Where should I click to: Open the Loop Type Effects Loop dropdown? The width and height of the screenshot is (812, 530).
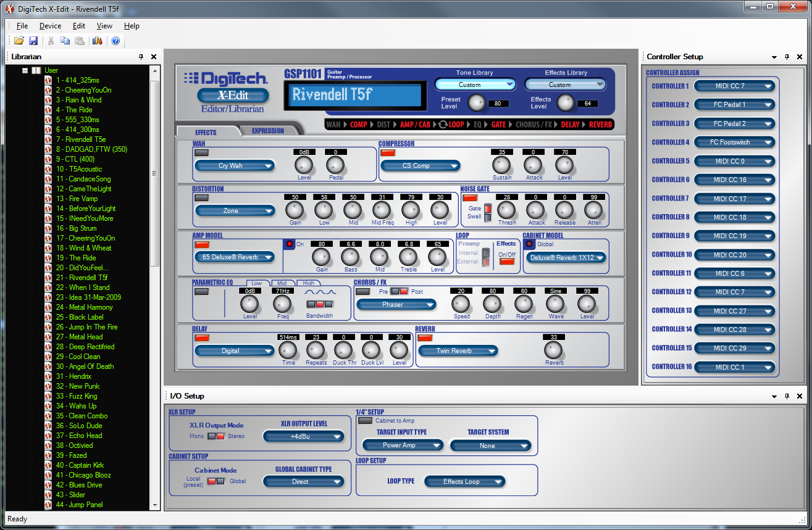coord(466,482)
